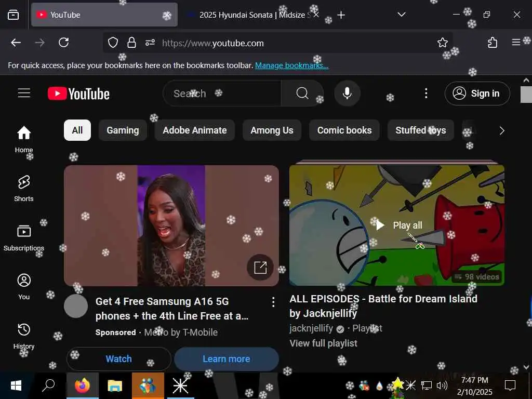Open the Firefox View button
Viewport: 532px width, 399px height.
(x=13, y=15)
